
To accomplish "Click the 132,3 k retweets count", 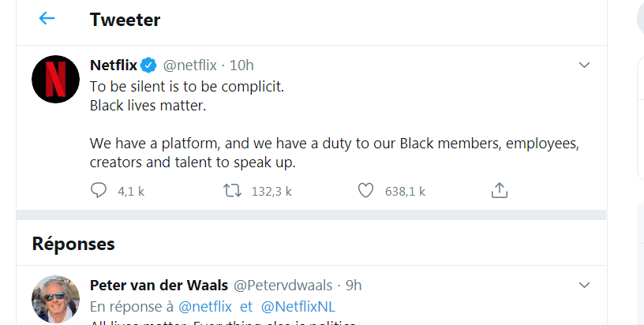I will [271, 191].
